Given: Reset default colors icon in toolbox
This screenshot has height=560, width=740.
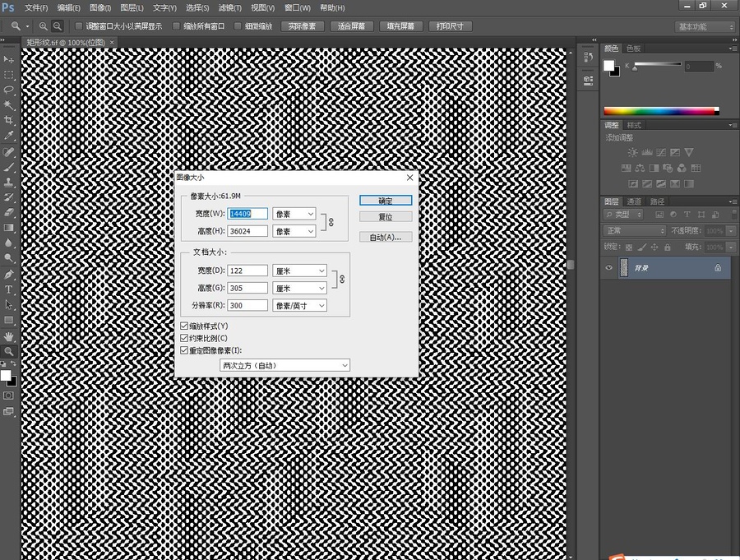Looking at the screenshot, I should pos(3,364).
